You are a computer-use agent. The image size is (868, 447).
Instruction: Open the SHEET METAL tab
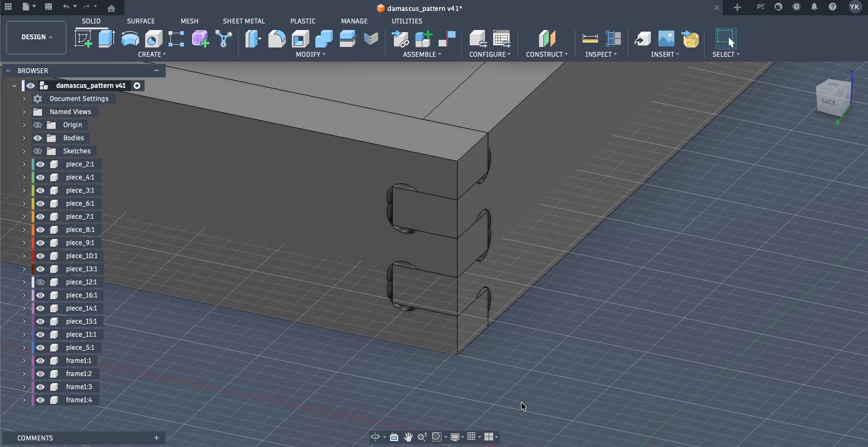243,21
